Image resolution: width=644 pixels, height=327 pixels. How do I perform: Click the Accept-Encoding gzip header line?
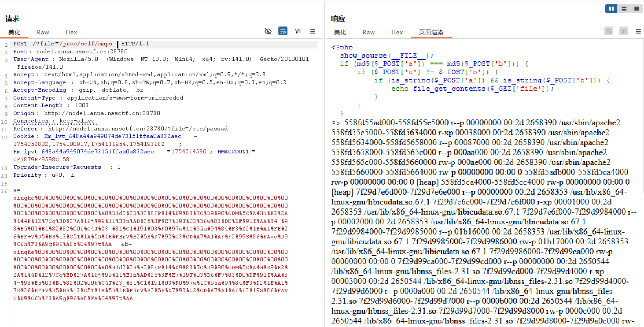78,90
